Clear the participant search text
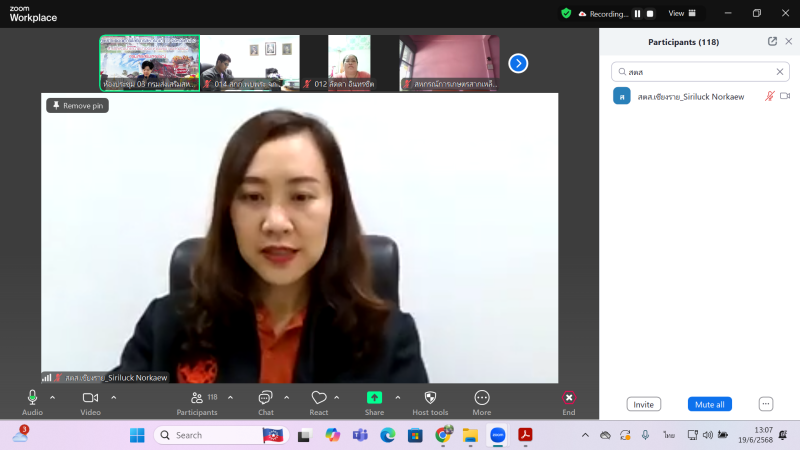This screenshot has height=450, width=800. pos(780,72)
